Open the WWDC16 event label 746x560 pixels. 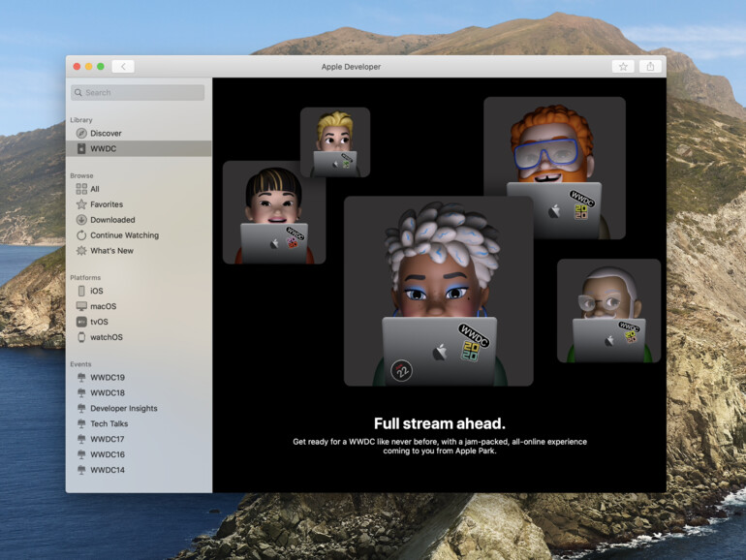tap(108, 454)
